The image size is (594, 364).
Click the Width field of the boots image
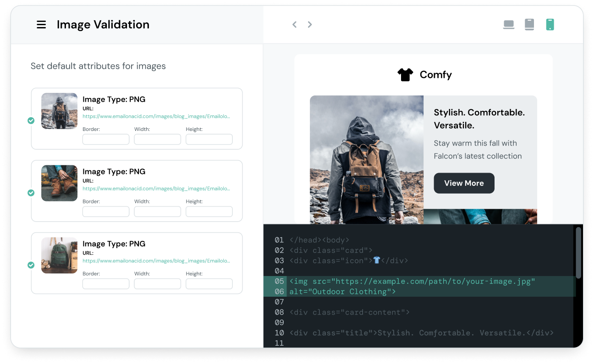tap(157, 212)
